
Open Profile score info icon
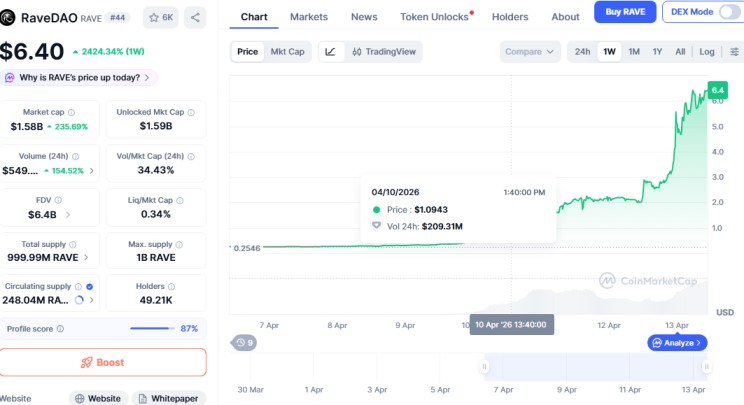(60, 329)
